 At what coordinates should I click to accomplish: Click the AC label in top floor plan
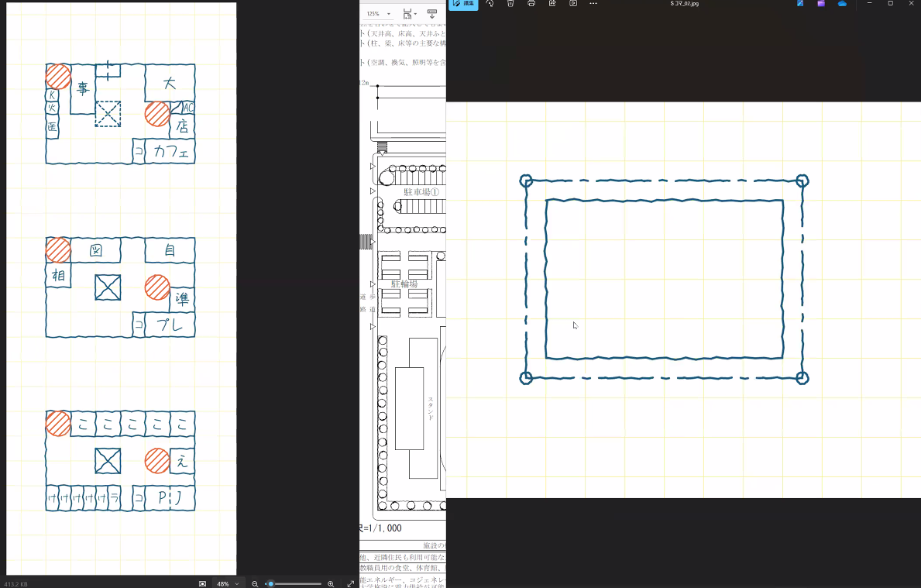tap(188, 108)
